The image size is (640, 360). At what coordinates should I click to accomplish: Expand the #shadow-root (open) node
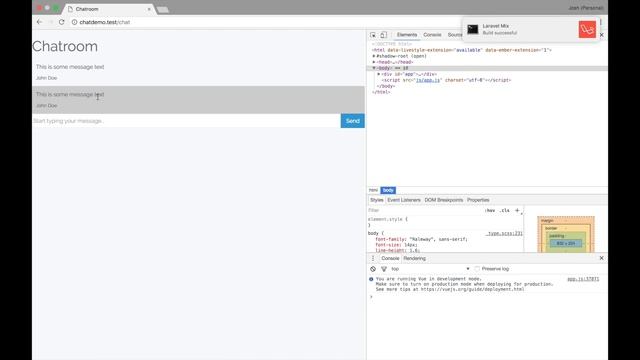click(374, 56)
